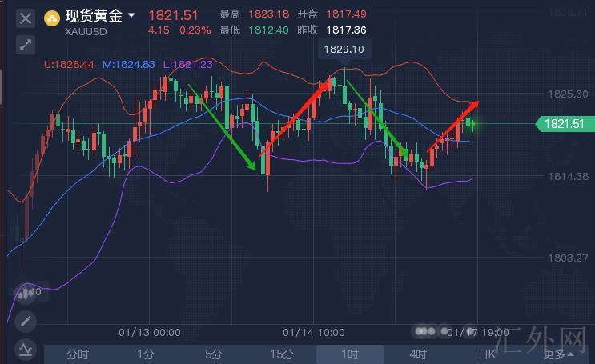Select the 1分 interval tab

(x=145, y=354)
